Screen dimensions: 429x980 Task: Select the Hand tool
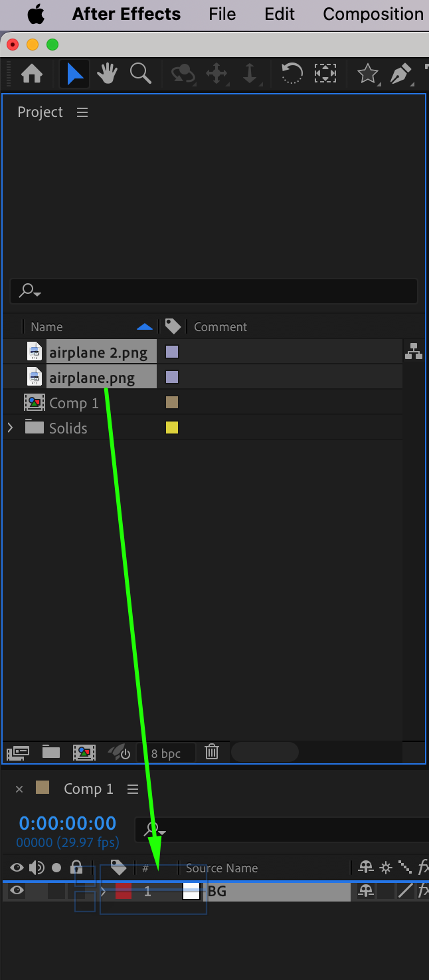pos(107,74)
